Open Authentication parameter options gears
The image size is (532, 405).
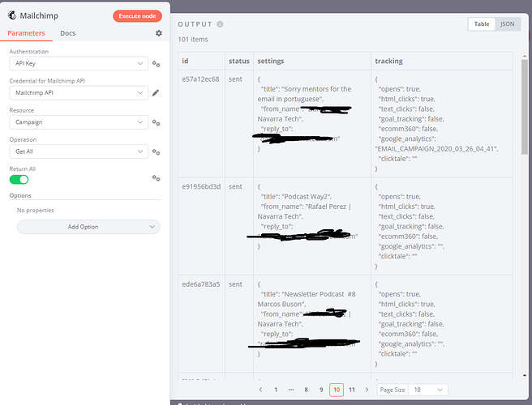click(156, 64)
